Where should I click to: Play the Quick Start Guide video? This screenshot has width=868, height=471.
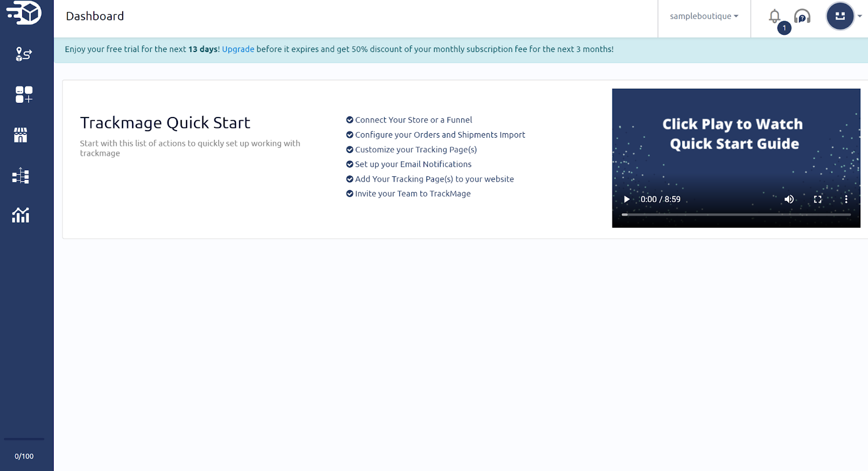pyautogui.click(x=627, y=199)
